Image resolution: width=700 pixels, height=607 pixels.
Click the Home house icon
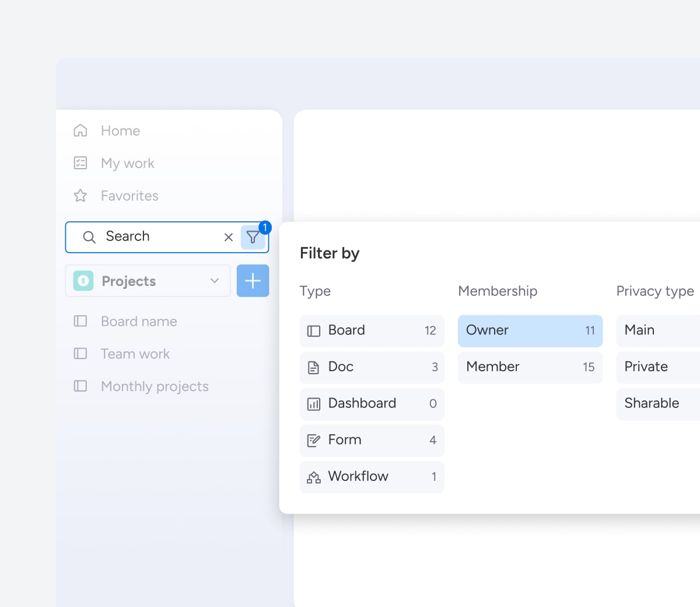click(x=80, y=130)
